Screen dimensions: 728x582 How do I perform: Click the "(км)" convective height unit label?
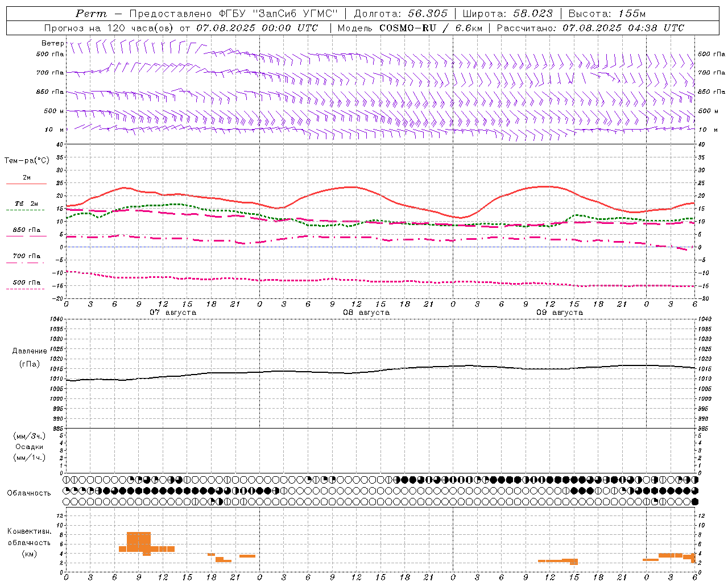click(x=29, y=554)
